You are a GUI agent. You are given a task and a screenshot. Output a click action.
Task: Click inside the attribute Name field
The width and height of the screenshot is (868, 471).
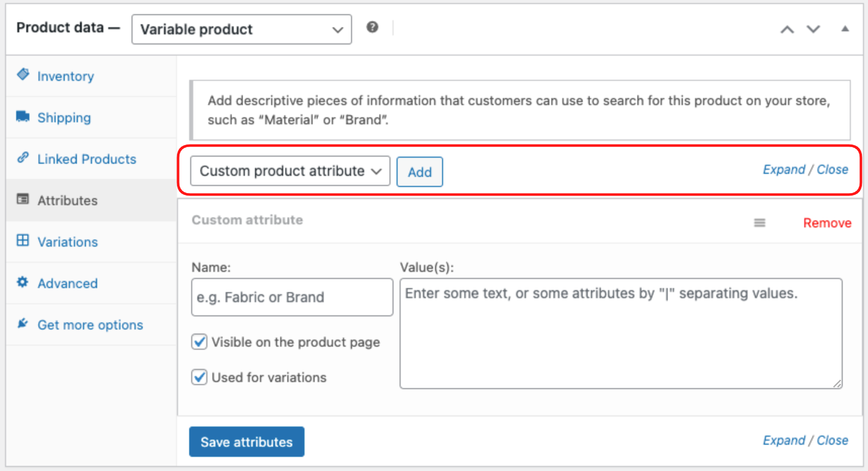pyautogui.click(x=291, y=297)
